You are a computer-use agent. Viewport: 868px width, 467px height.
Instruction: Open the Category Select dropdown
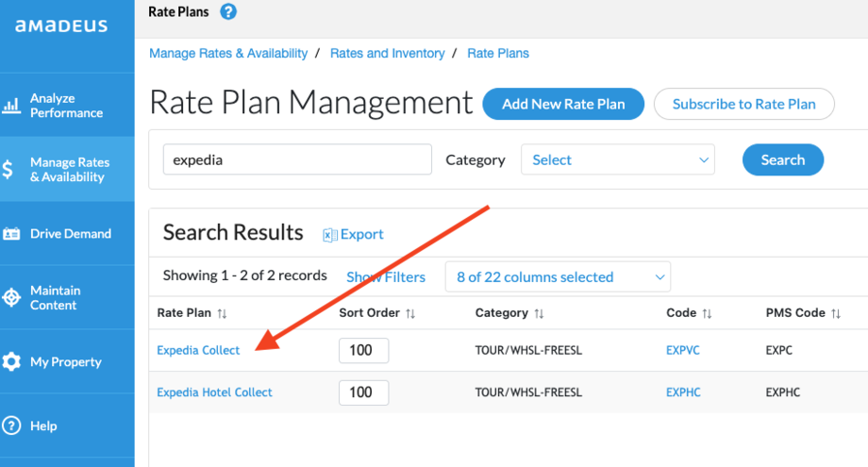click(x=618, y=159)
